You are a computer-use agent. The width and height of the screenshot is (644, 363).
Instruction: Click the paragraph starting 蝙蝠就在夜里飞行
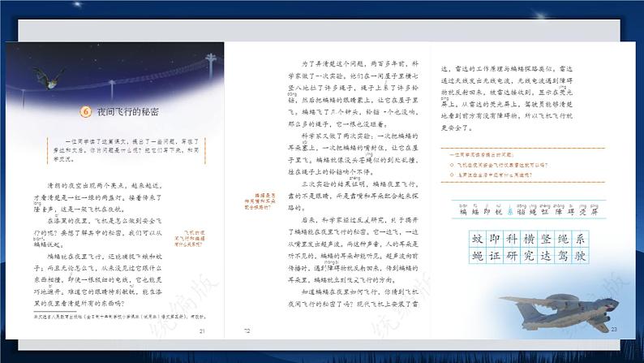click(x=98, y=280)
